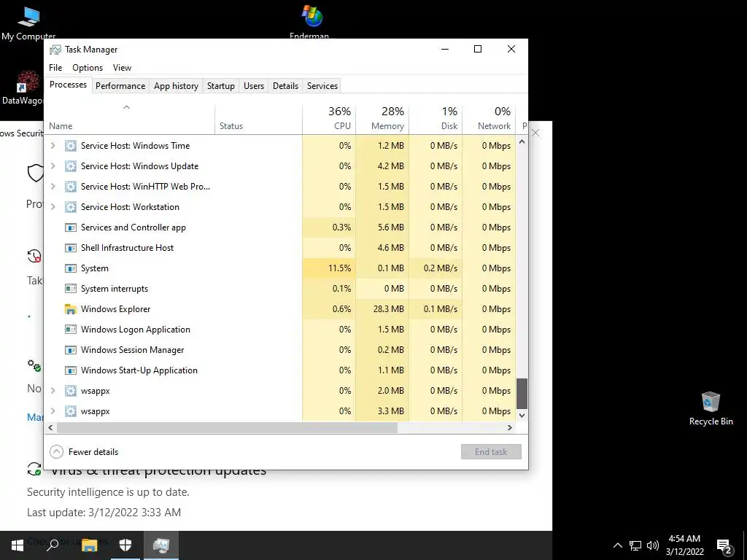Click the Services and Controller app icon
This screenshot has width=747, height=560.
coord(71,227)
